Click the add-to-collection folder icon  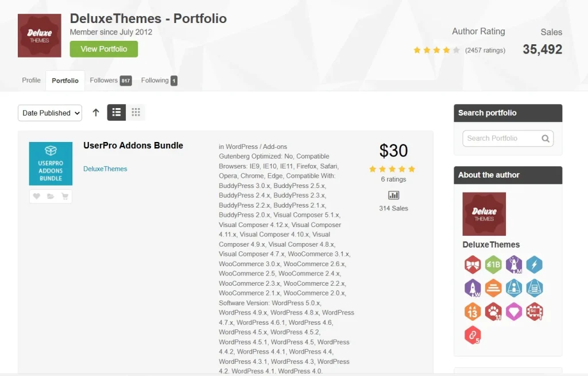pos(51,197)
